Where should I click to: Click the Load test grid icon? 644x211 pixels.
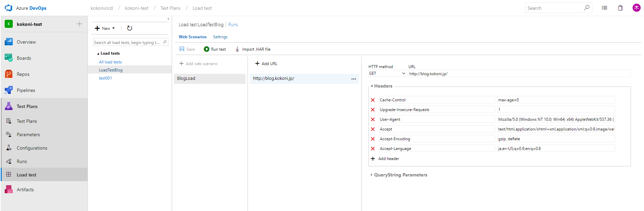[9, 174]
